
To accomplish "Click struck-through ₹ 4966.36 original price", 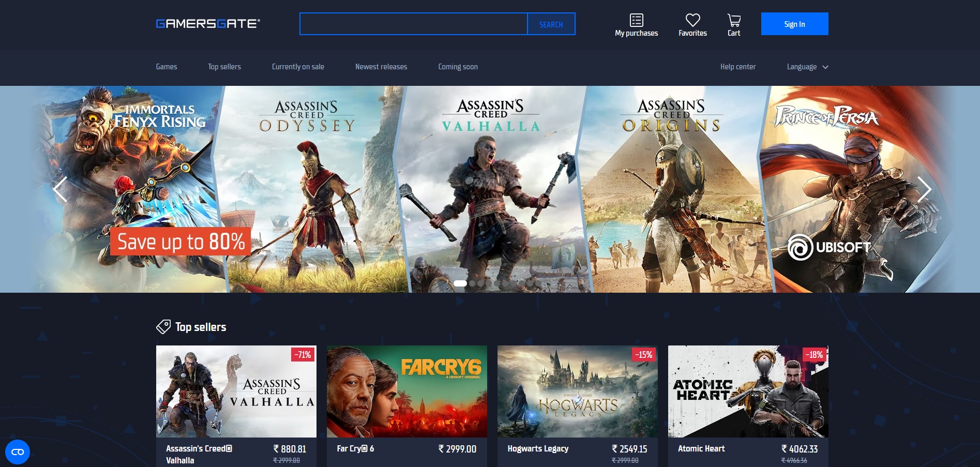I will tap(794, 460).
